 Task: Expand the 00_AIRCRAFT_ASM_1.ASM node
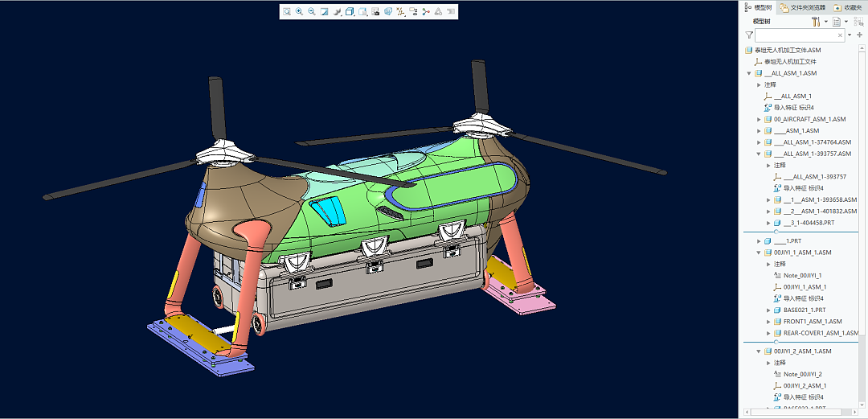click(759, 119)
